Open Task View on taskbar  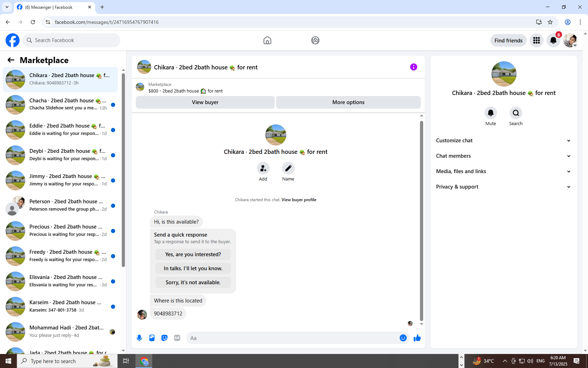point(126,361)
